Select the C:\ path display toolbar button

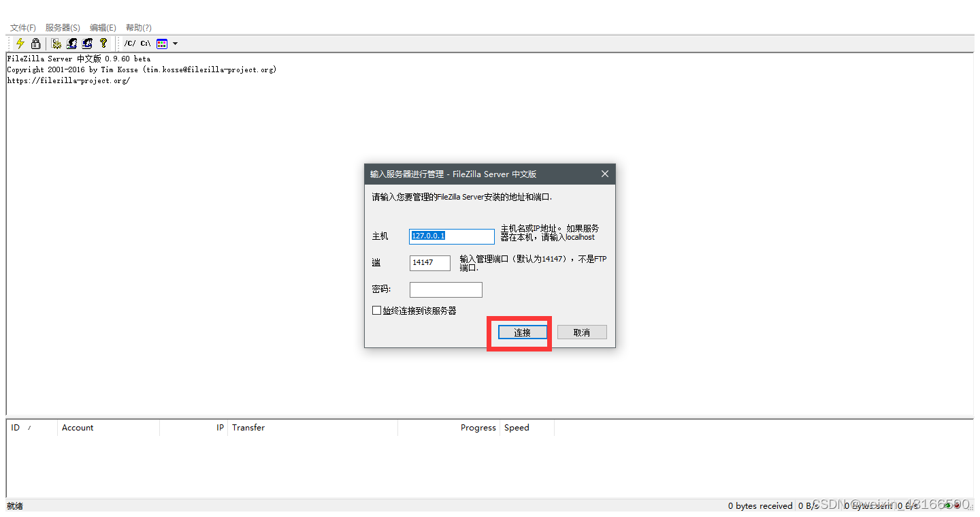click(146, 44)
